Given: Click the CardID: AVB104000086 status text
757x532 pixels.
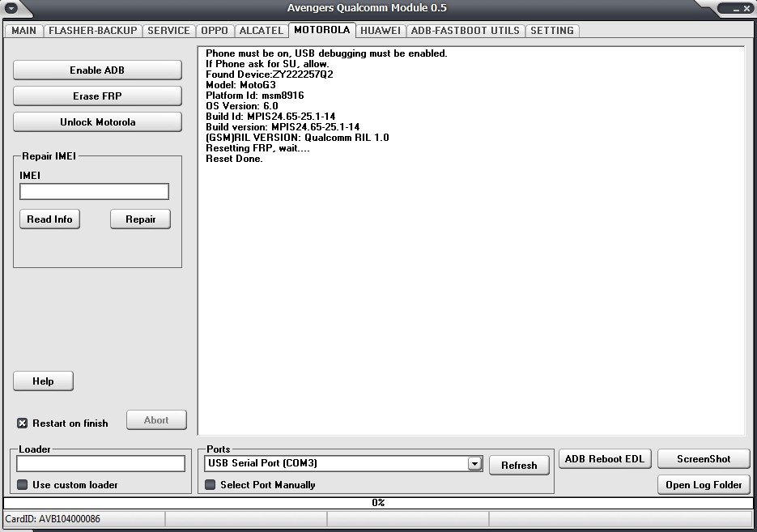Looking at the screenshot, I should click(x=53, y=519).
